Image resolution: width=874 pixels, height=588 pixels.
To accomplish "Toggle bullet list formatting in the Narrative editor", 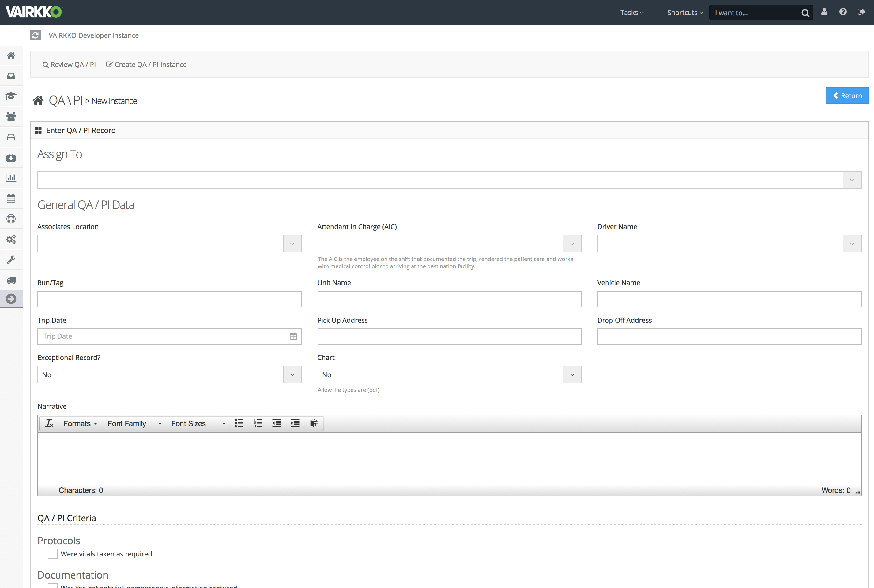I will 239,423.
